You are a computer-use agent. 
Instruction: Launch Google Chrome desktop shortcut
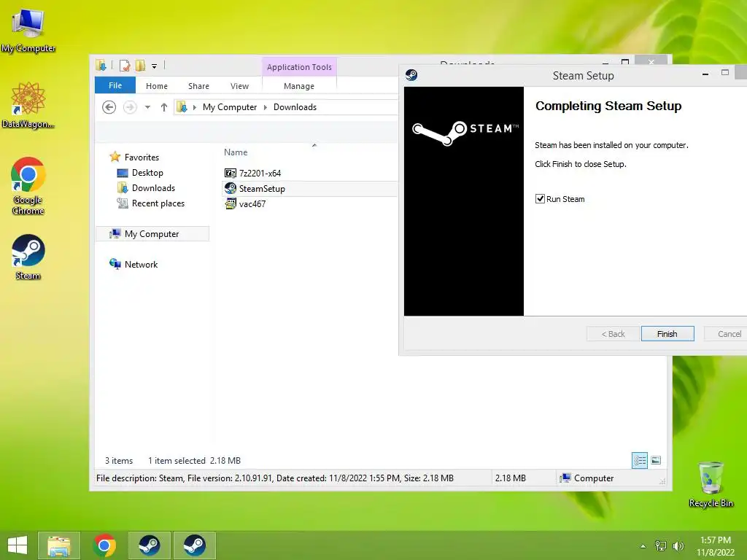[x=28, y=185]
